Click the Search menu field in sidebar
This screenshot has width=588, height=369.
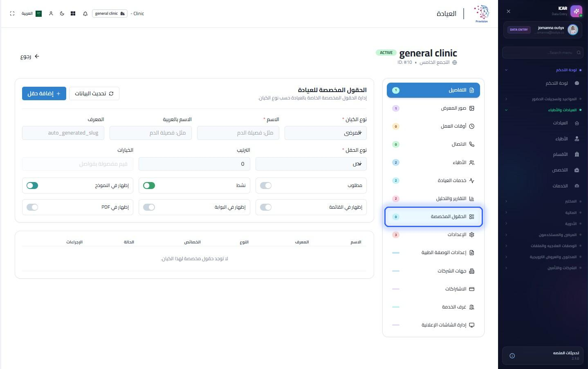click(543, 53)
